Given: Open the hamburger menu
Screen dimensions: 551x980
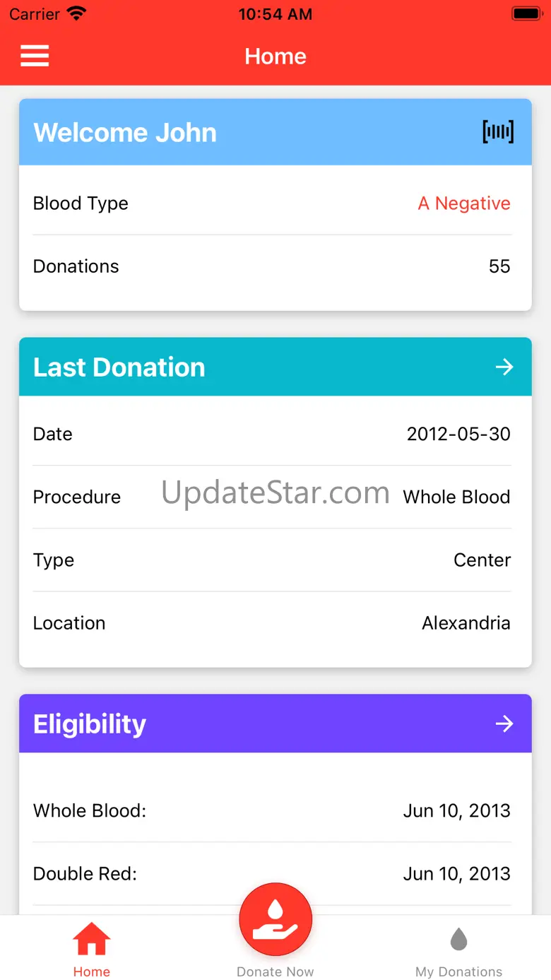Looking at the screenshot, I should [x=35, y=56].
